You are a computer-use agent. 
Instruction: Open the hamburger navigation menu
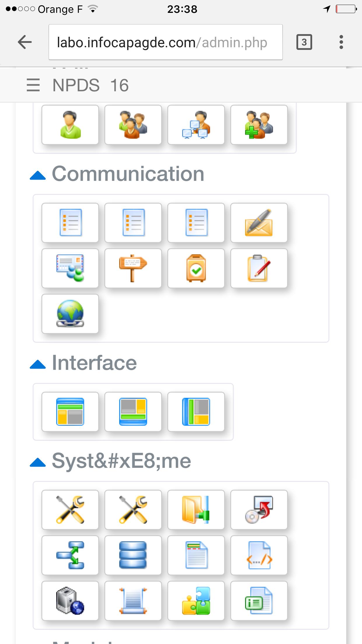33,85
